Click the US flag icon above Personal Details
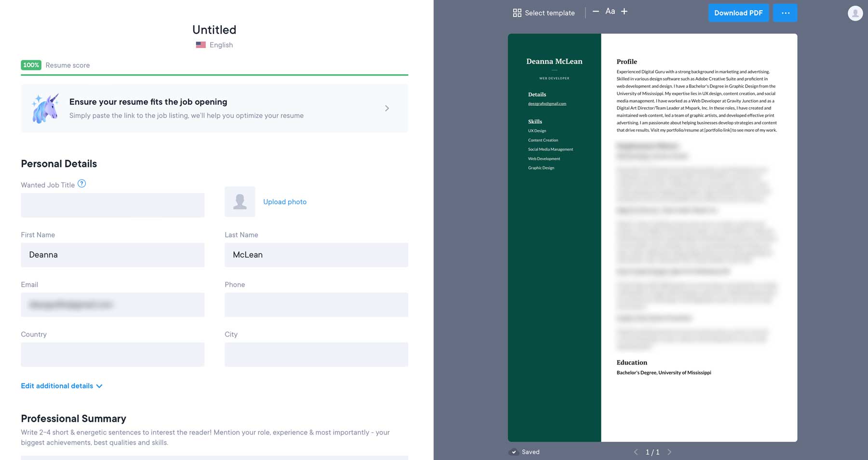The height and width of the screenshot is (460, 868). 200,44
